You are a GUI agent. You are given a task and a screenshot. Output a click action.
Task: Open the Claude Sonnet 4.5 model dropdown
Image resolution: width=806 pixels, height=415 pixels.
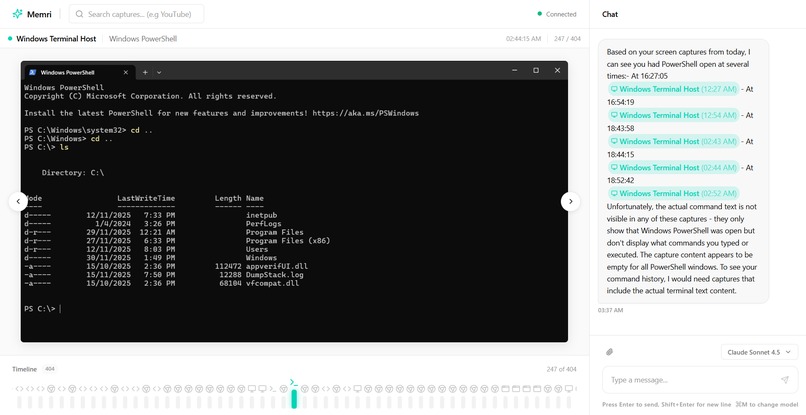tap(759, 352)
